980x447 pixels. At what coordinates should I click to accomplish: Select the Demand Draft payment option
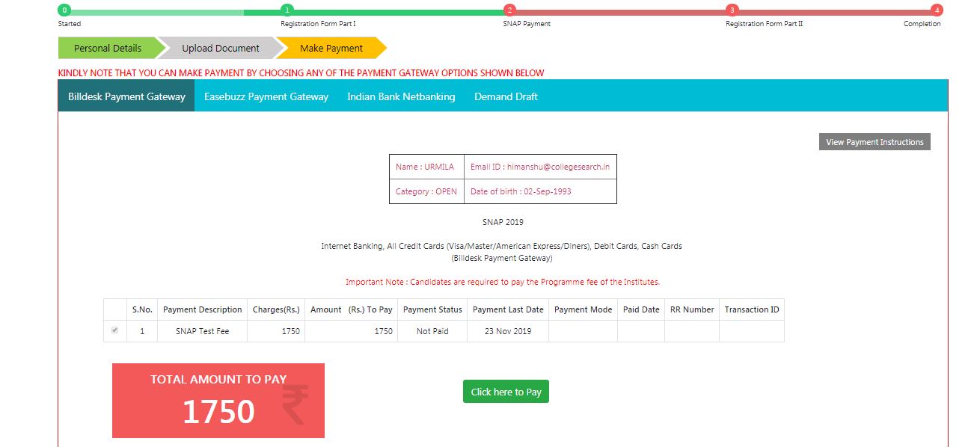505,96
